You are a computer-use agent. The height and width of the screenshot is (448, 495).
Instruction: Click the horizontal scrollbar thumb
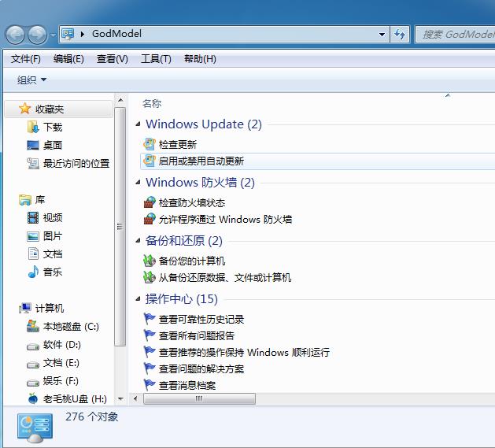(x=199, y=398)
